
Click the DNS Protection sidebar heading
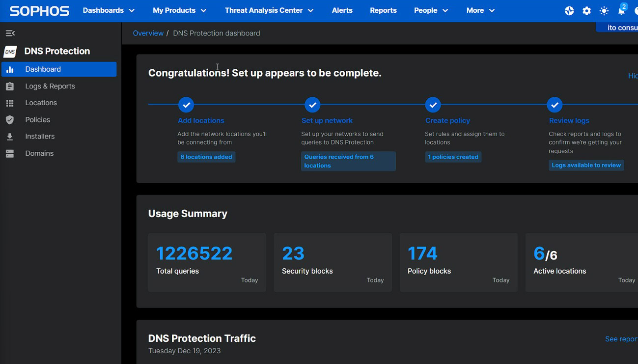coord(57,51)
